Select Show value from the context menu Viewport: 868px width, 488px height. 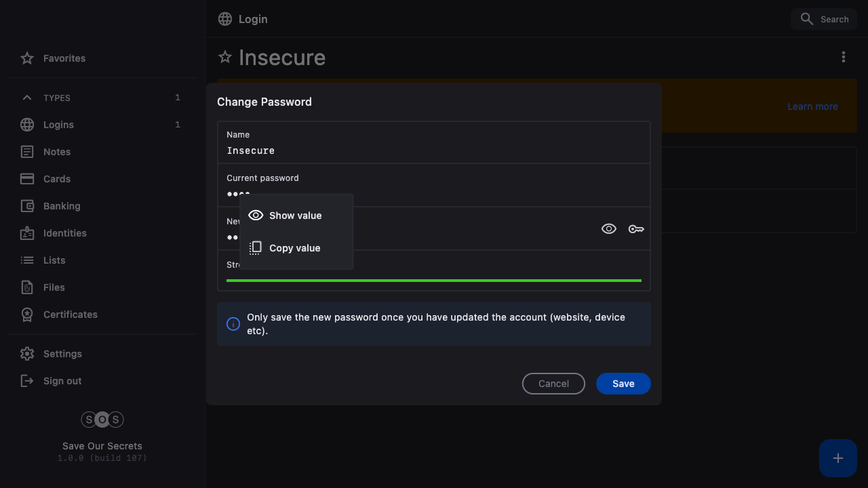[x=296, y=216]
